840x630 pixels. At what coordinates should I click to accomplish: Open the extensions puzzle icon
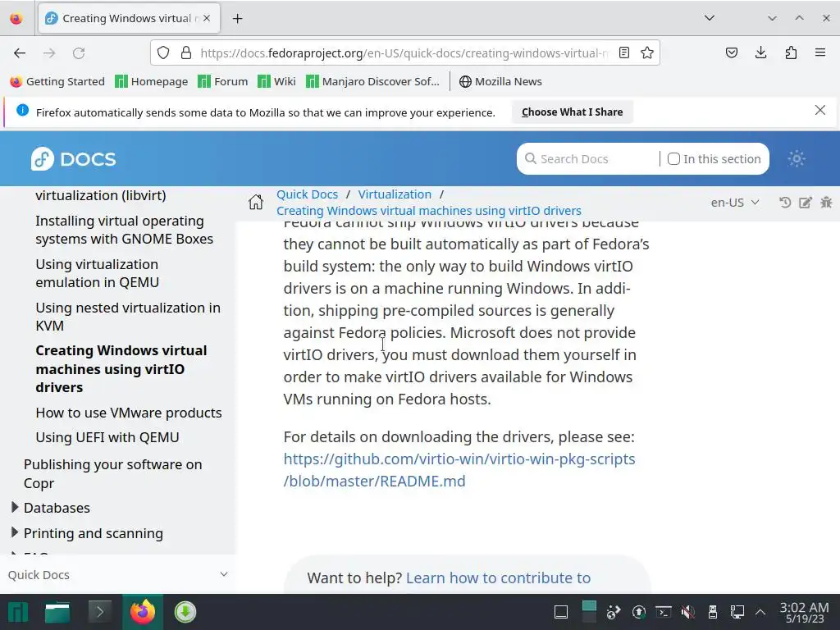791,53
